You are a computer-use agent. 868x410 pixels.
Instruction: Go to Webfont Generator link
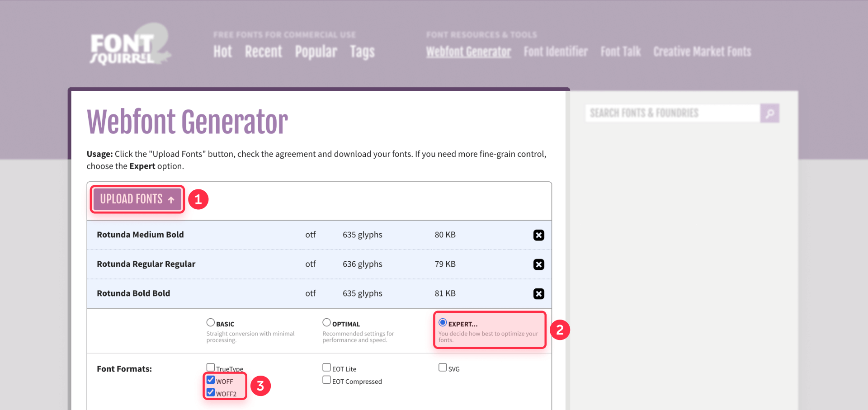pyautogui.click(x=468, y=52)
